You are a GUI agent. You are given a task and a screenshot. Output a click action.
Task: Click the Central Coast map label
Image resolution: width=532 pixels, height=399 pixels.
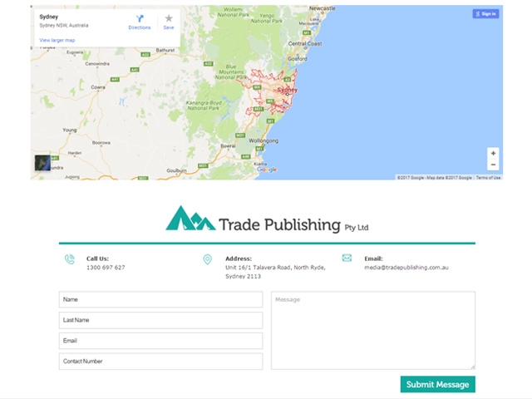(x=305, y=43)
